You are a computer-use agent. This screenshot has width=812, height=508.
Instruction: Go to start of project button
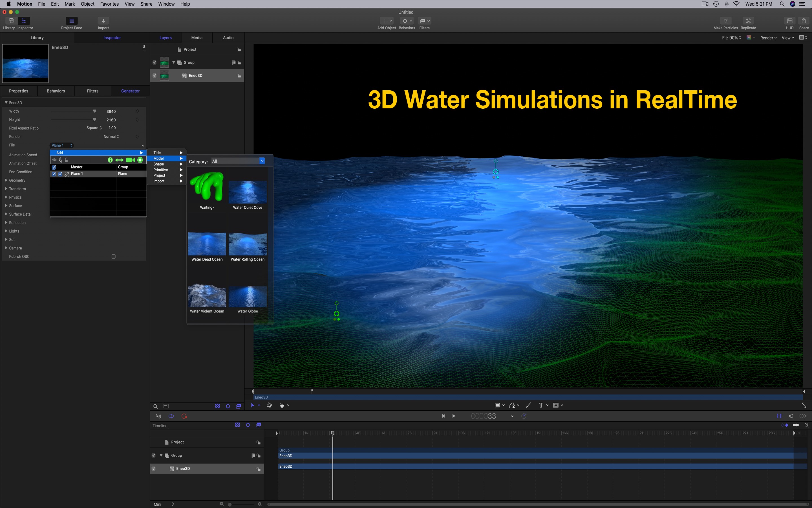[x=443, y=416]
